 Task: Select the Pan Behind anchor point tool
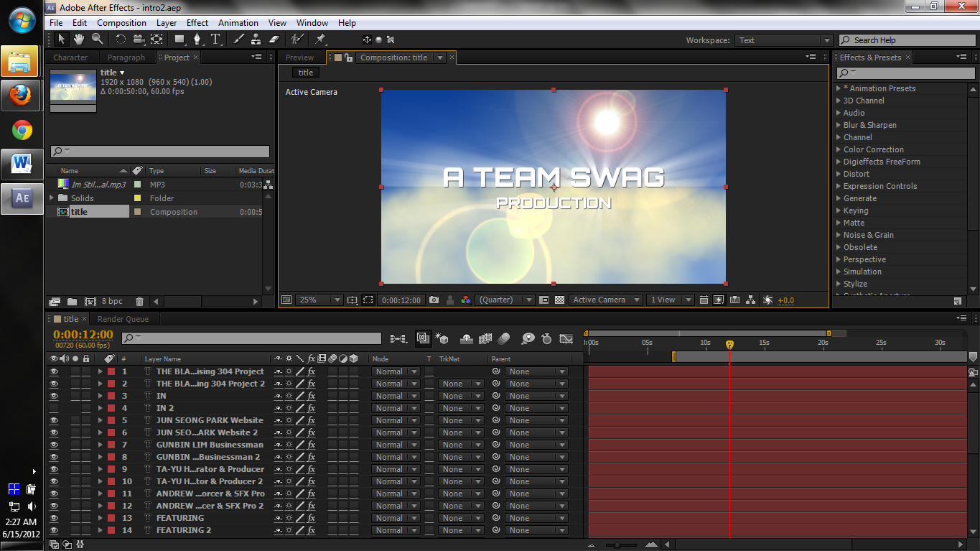(156, 40)
